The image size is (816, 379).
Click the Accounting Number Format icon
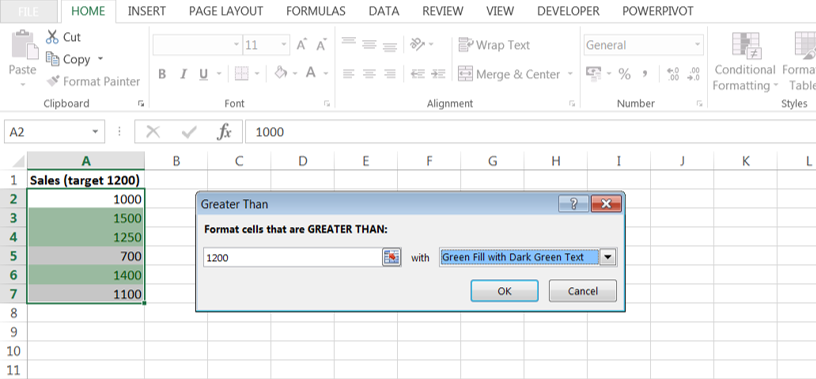tap(593, 73)
